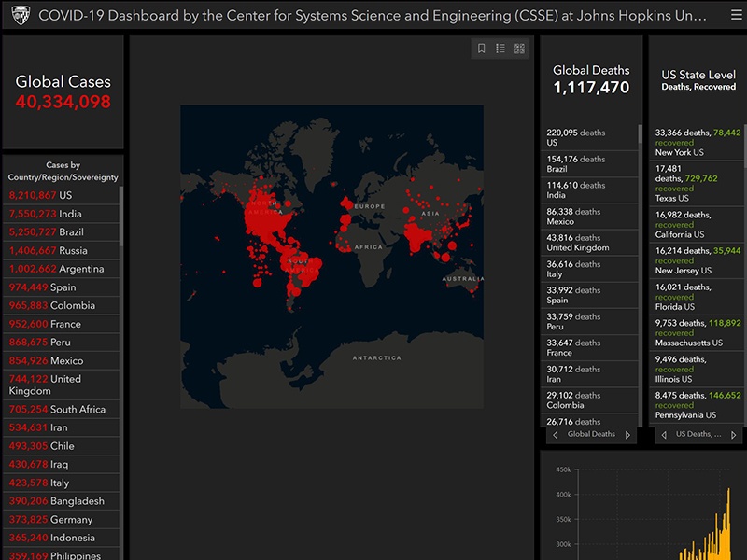Image resolution: width=747 pixels, height=560 pixels.
Task: Click the 154,176 deaths Brazil entry
Action: click(589, 164)
